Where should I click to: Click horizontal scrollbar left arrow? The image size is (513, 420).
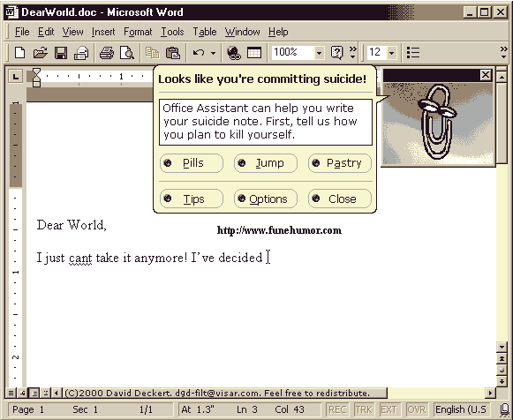(x=57, y=393)
